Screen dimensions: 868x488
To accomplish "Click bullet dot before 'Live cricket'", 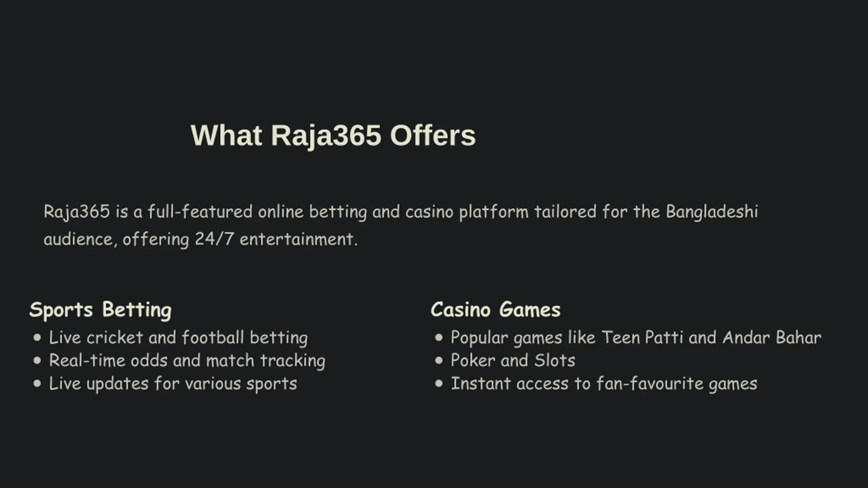I will click(x=37, y=338).
